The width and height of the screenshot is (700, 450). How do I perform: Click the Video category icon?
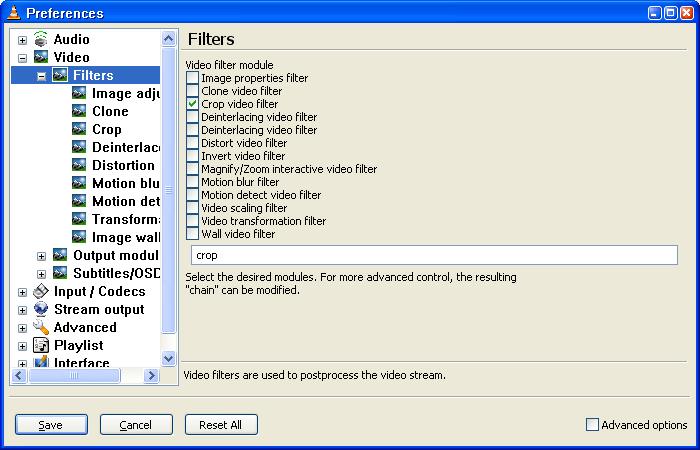(x=41, y=57)
